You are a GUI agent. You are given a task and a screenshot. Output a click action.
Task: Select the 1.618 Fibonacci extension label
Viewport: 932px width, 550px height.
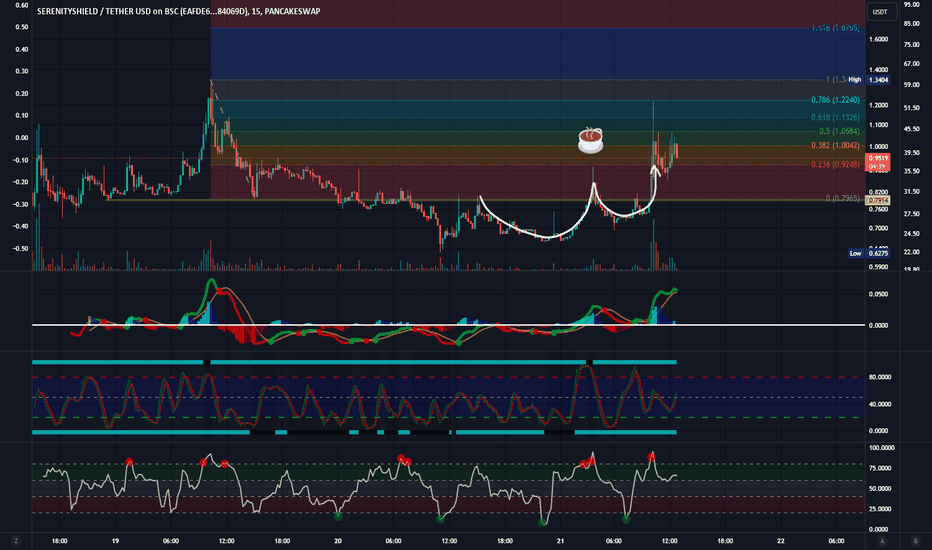pyautogui.click(x=835, y=28)
